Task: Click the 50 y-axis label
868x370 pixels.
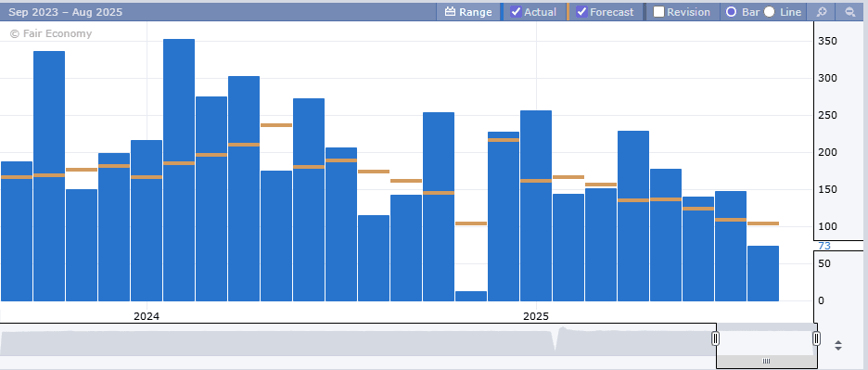Action: (x=824, y=263)
